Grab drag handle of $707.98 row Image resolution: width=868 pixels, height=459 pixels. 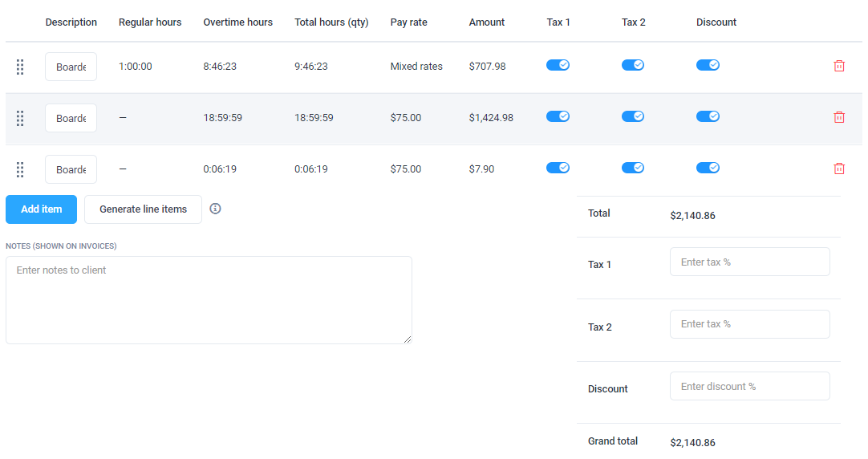[x=20, y=67]
